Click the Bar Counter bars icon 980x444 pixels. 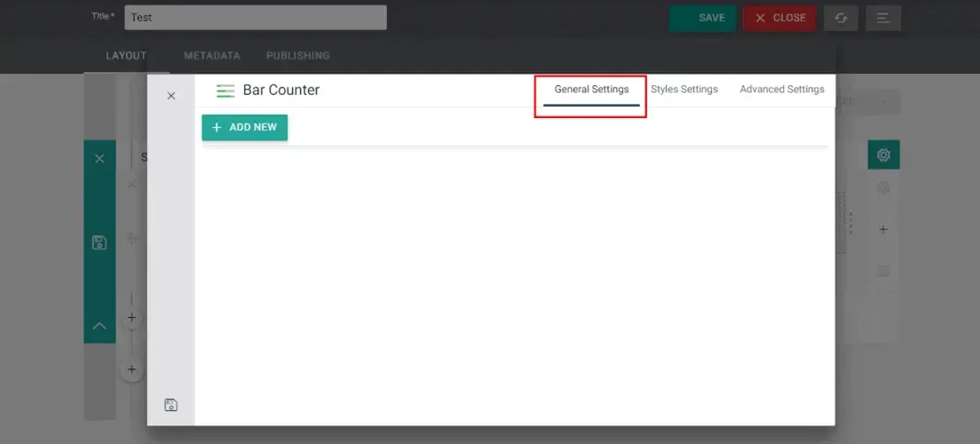pyautogui.click(x=225, y=91)
